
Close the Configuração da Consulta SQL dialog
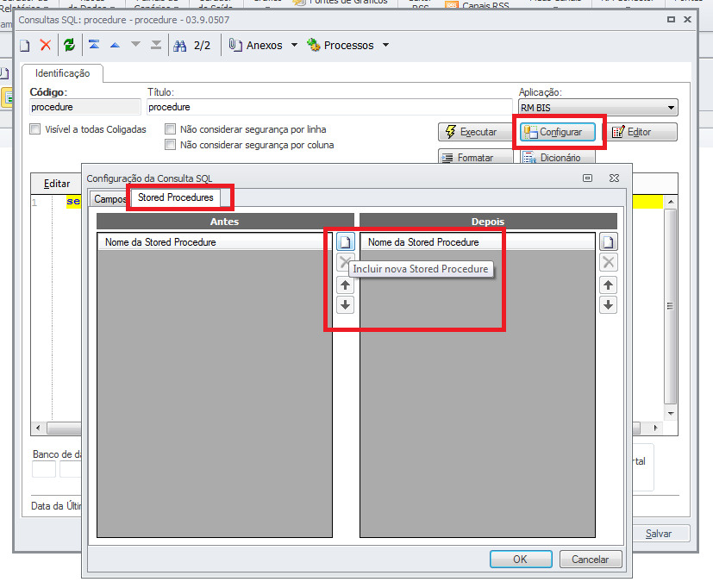(x=614, y=178)
